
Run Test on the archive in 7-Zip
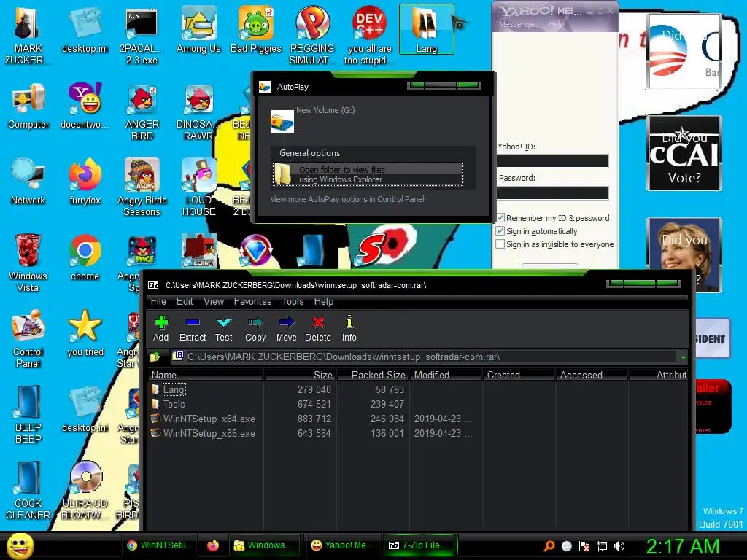point(223,329)
